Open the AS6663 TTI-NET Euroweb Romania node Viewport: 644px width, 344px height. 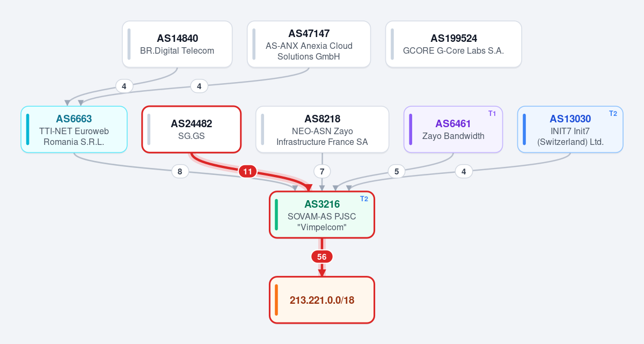point(74,129)
